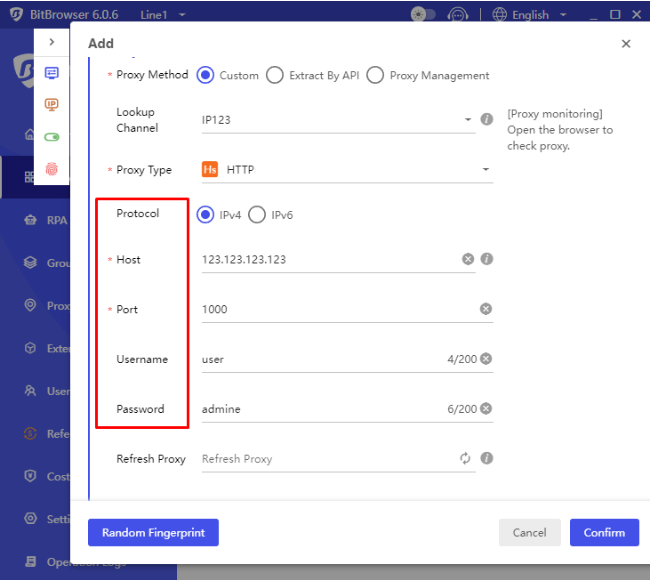Screen dimensions: 651x580
Task: Clear the Password field with its X icon
Action: [x=486, y=409]
